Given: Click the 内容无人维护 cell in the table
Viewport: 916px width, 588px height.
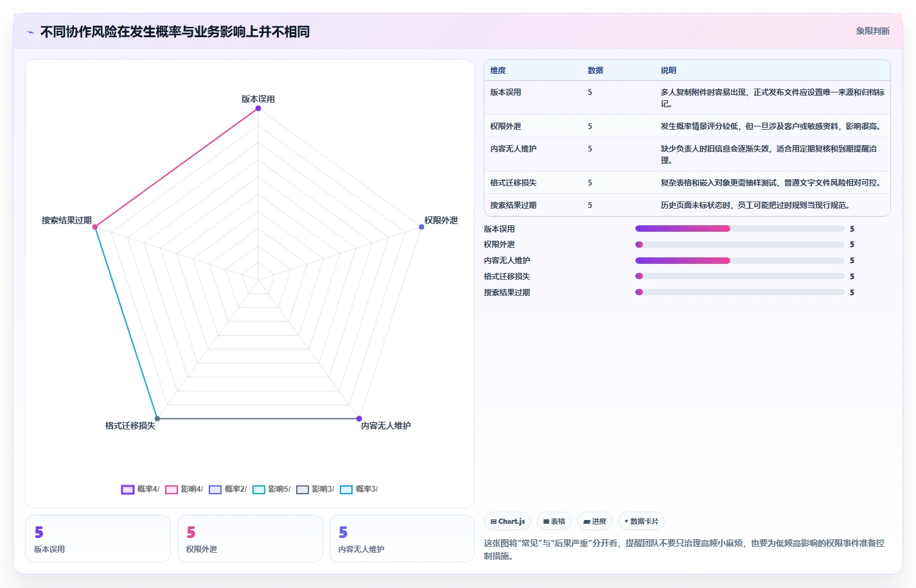Looking at the screenshot, I should (513, 149).
